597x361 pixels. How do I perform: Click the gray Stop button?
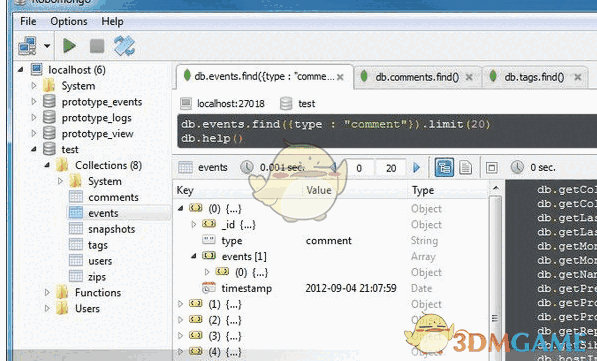click(97, 46)
